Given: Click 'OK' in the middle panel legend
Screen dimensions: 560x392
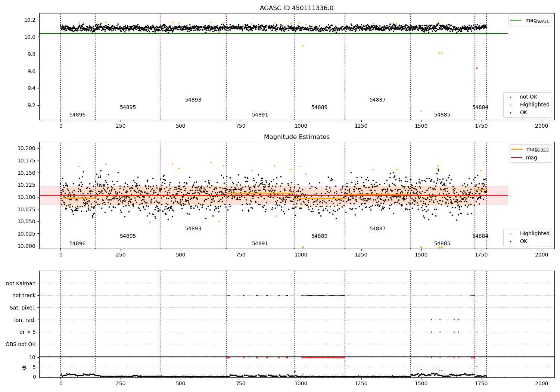Looking at the screenshot, I should [523, 242].
